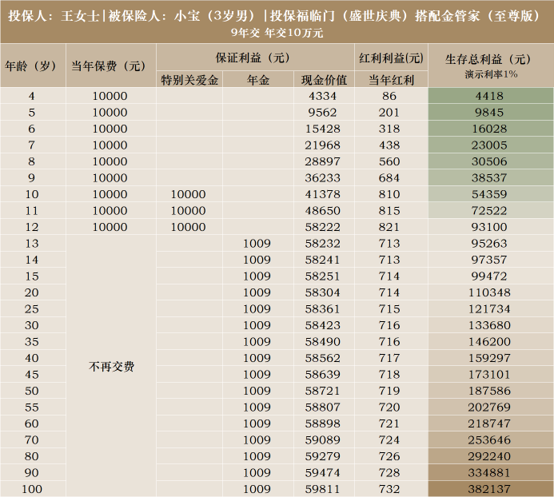Click cash value 58251
The image size is (554, 497).
[x=323, y=276]
